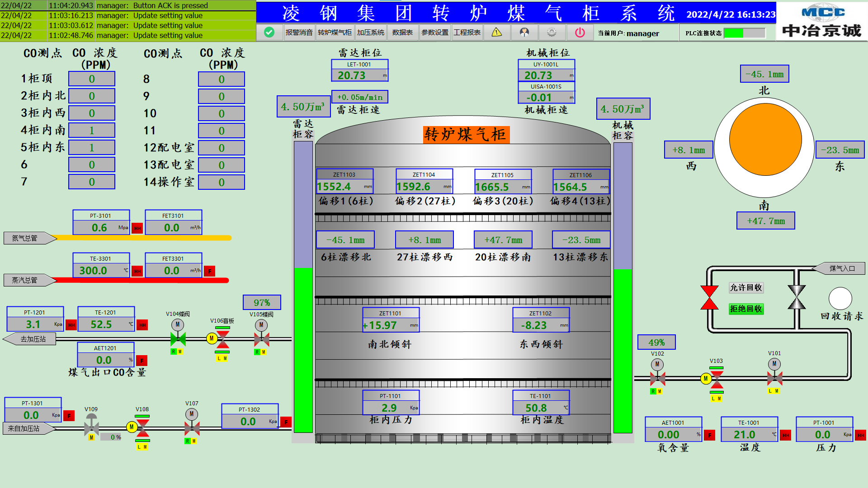Viewport: 868px width, 488px height.
Task: Open the 参数设置 parameter settings button
Action: click(435, 33)
